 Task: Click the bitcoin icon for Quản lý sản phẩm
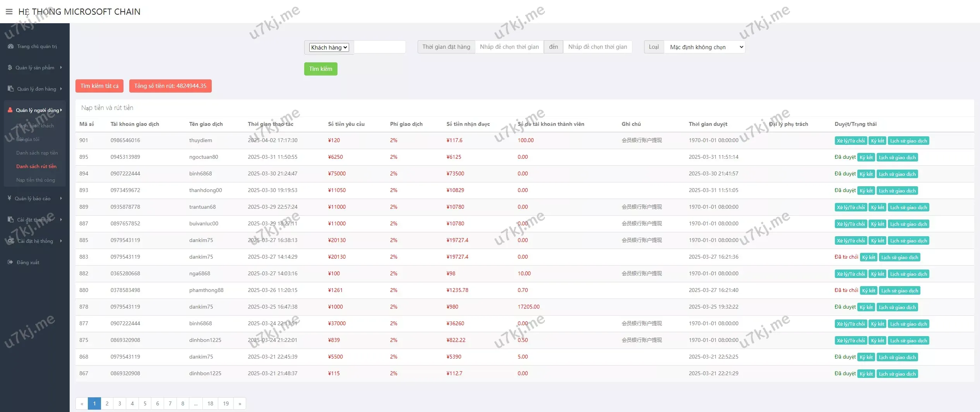[x=10, y=68]
